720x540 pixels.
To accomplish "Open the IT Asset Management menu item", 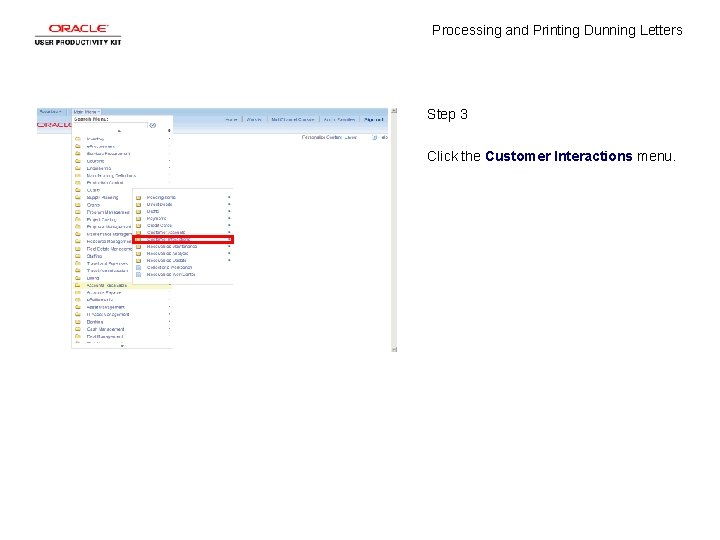I will (108, 315).
